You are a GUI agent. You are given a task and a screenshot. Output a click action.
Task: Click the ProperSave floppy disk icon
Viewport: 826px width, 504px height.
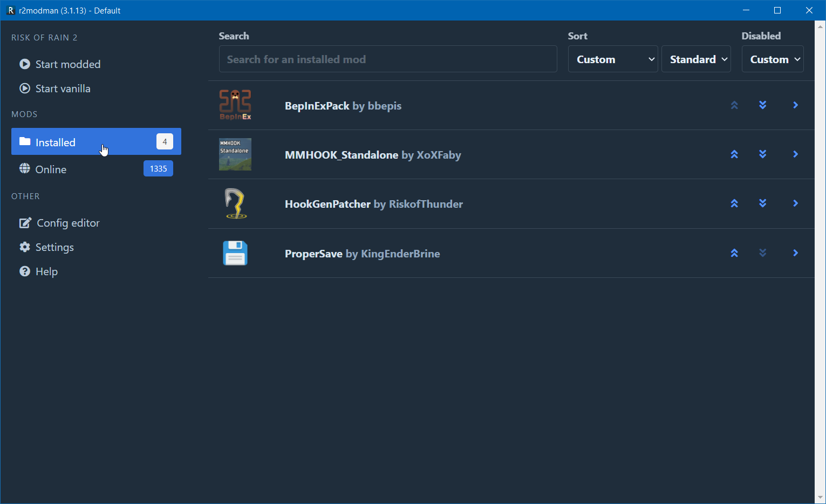[x=235, y=253]
